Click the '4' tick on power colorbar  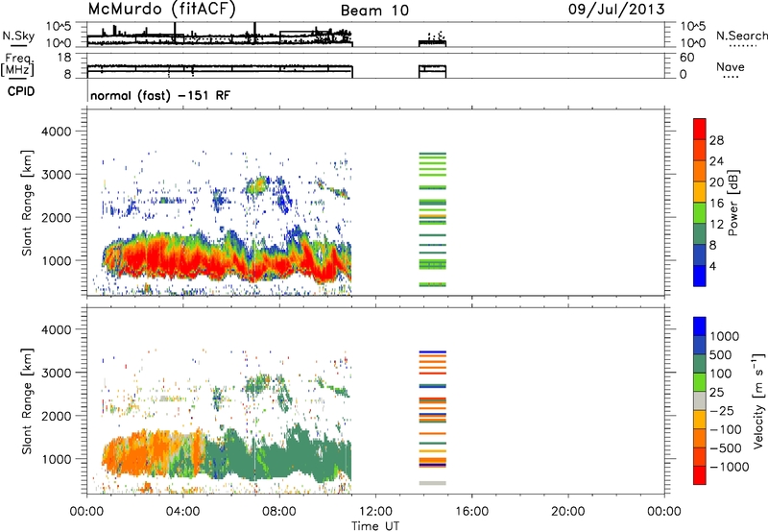pos(712,266)
